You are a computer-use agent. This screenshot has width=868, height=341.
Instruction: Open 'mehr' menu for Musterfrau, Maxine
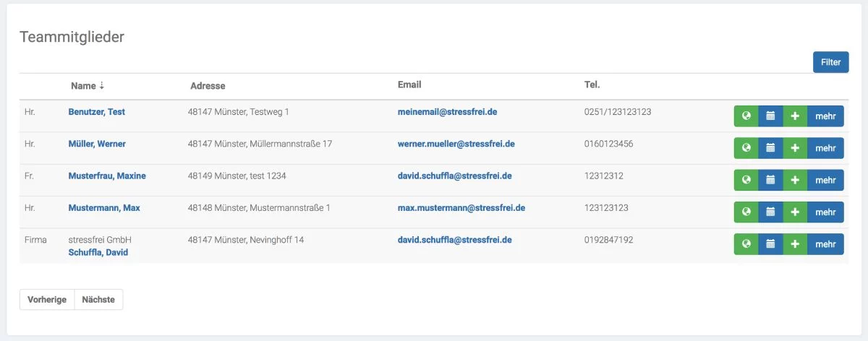coord(825,180)
